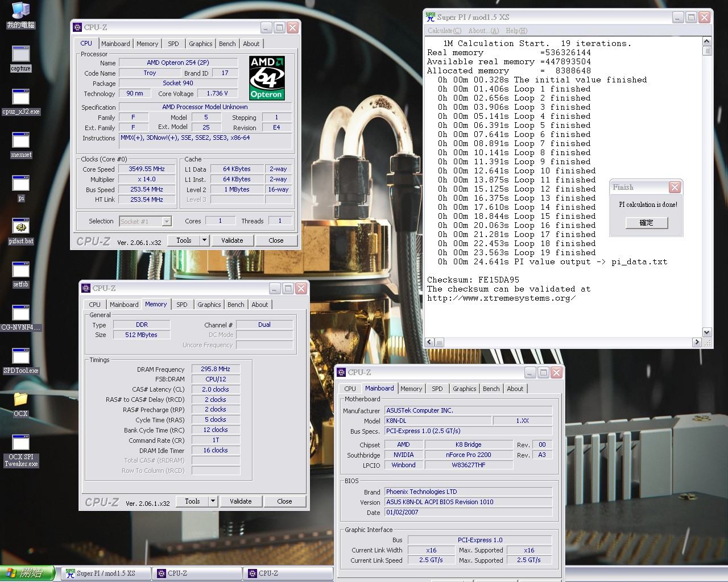The width and height of the screenshot is (728, 582).
Task: Select the AMD Opteron 254 (2P) name field
Action: point(178,63)
